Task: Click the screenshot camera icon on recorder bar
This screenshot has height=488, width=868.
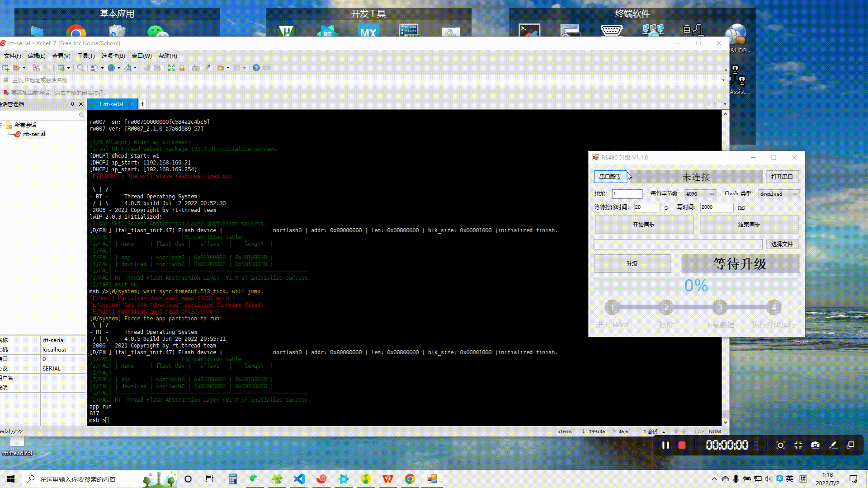Action: point(815,445)
